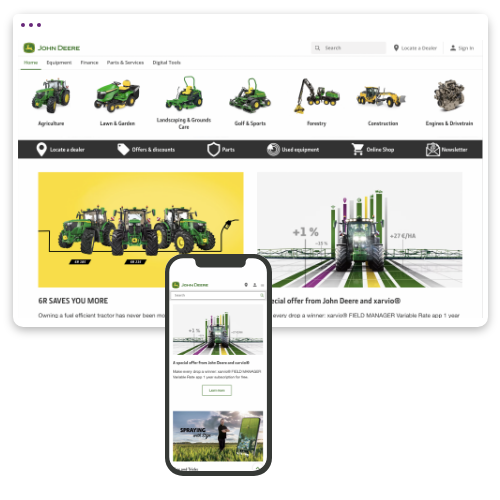
Task: Click the special offer heading on the phone
Action: (x=211, y=362)
